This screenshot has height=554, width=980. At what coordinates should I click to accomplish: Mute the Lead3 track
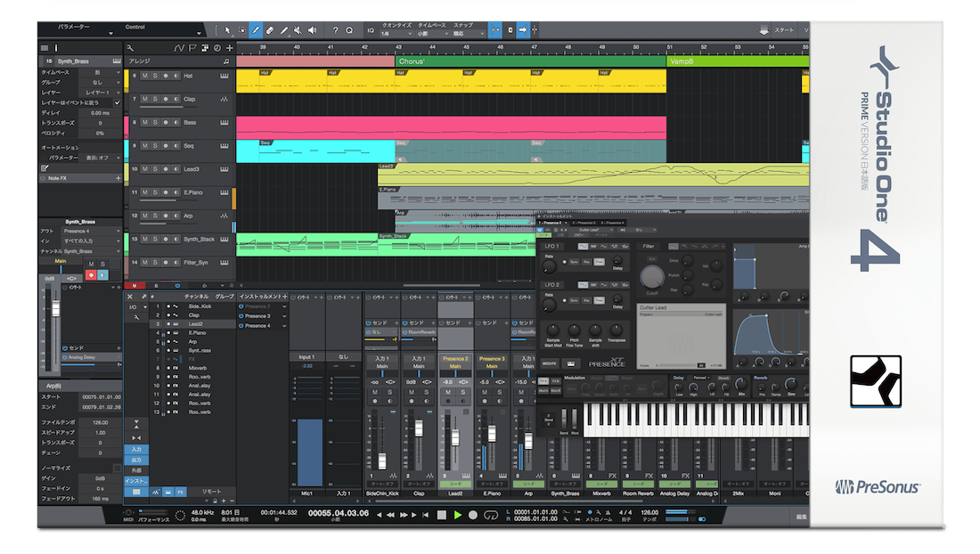tap(145, 169)
